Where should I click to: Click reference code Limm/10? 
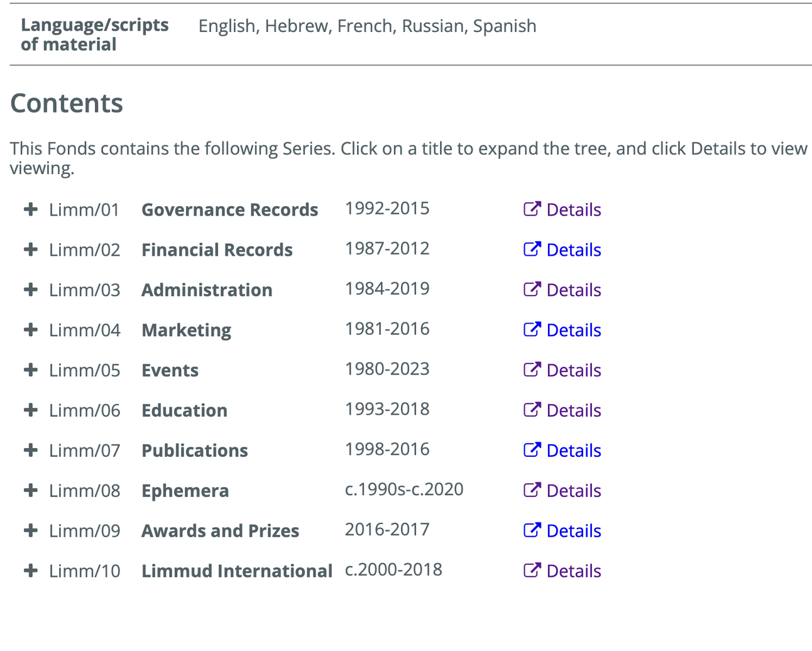85,571
